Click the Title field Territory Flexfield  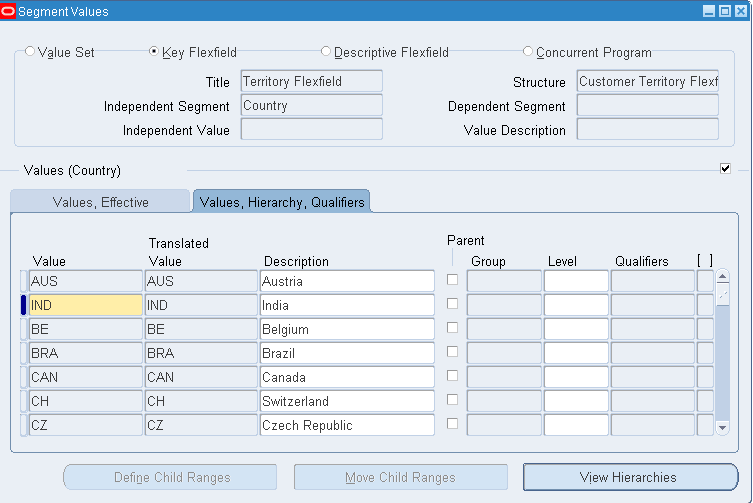click(x=311, y=81)
